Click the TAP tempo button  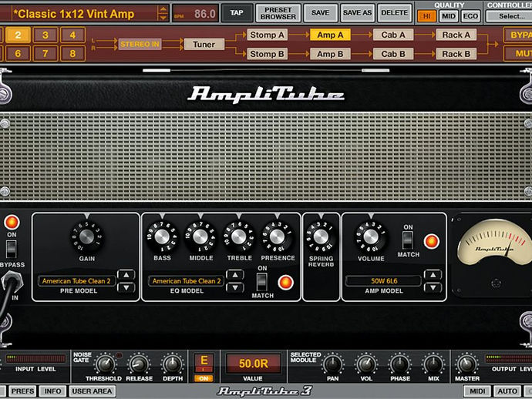point(237,13)
